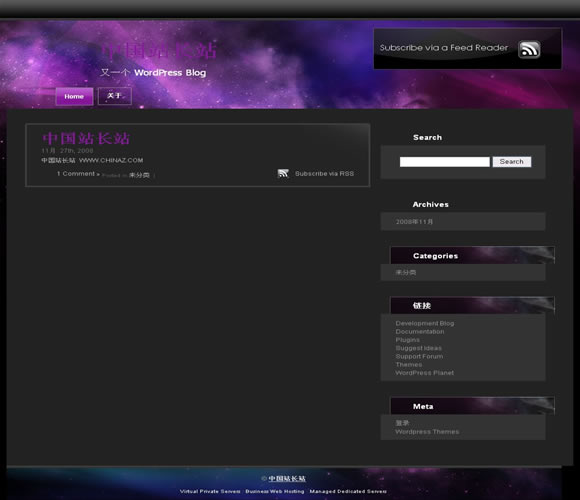The width and height of the screenshot is (580, 500).
Task: Open the post title 中国站长站
Action: 86,139
